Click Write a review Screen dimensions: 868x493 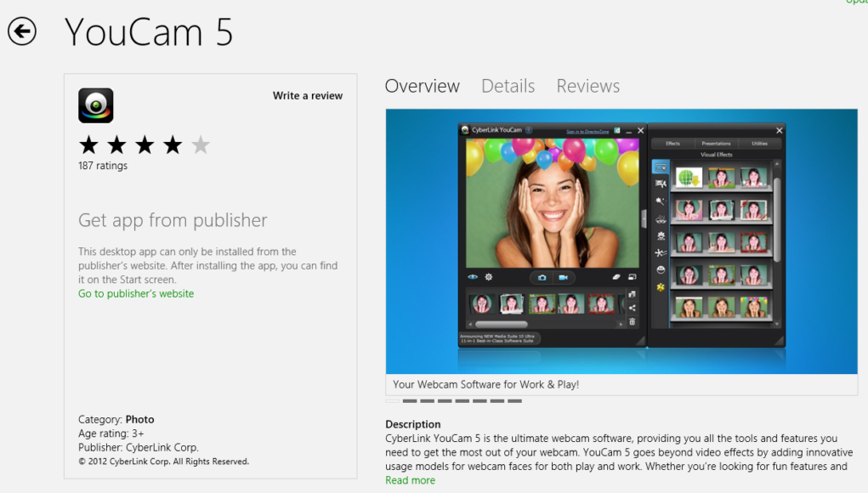click(x=308, y=96)
